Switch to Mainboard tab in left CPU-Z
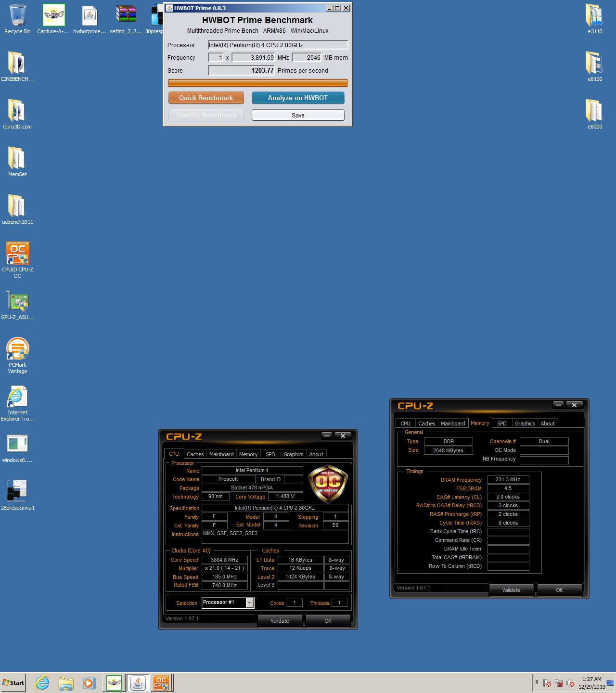 click(221, 454)
